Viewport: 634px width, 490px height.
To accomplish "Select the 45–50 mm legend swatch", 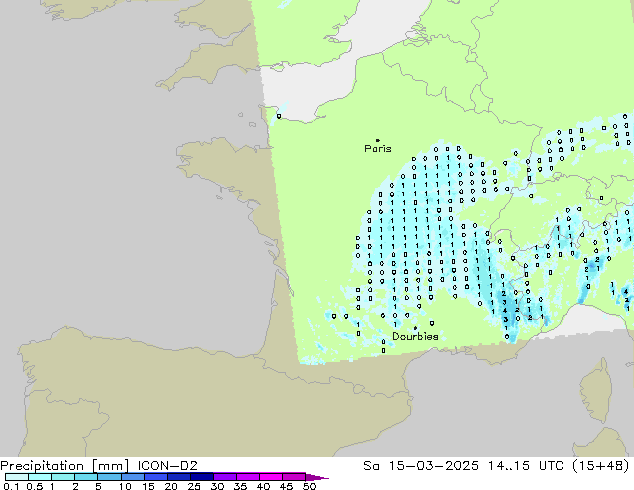I will [294, 477].
